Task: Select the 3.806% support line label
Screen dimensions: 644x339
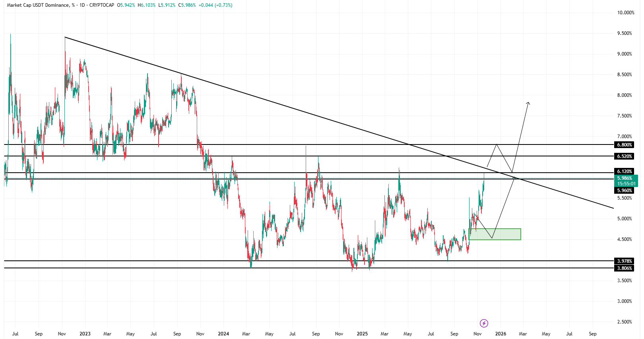Action: coord(625,268)
